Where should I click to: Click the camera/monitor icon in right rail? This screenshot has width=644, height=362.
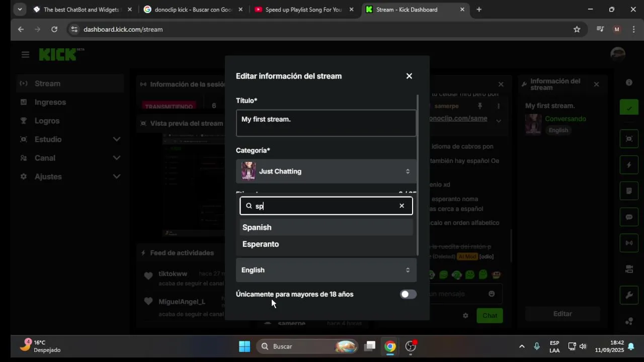pos(629,269)
